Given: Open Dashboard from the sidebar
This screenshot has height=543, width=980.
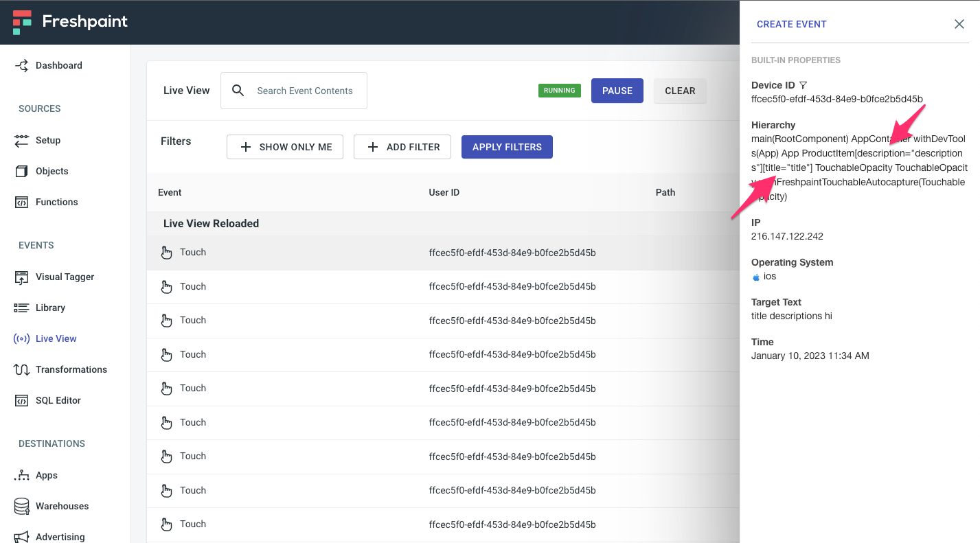Looking at the screenshot, I should tap(58, 66).
